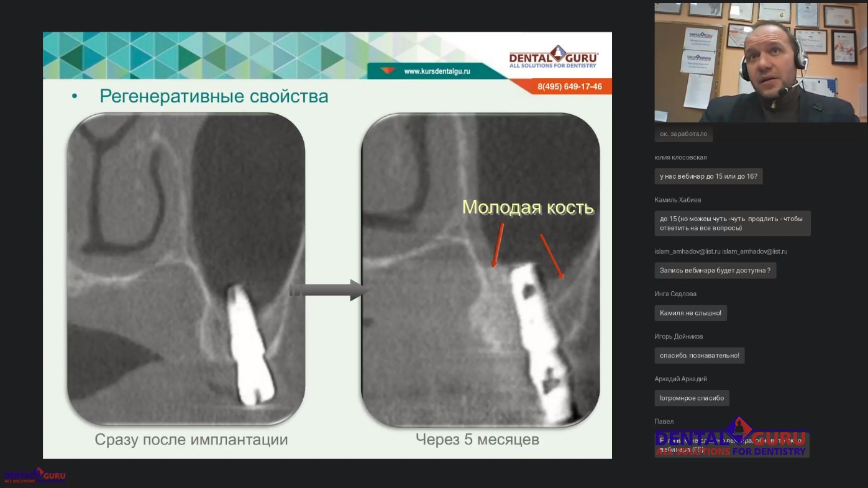
Task: Click the phone number 8(495) 649-17-46
Action: tap(570, 87)
